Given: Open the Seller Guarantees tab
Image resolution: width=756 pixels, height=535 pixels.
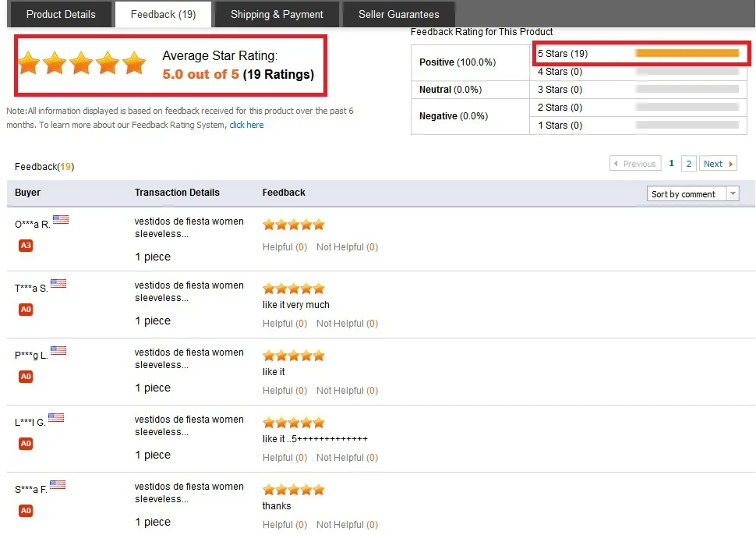Looking at the screenshot, I should click(x=399, y=15).
